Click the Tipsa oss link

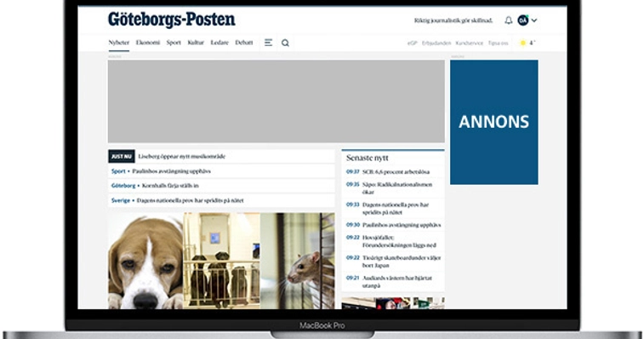pyautogui.click(x=498, y=43)
